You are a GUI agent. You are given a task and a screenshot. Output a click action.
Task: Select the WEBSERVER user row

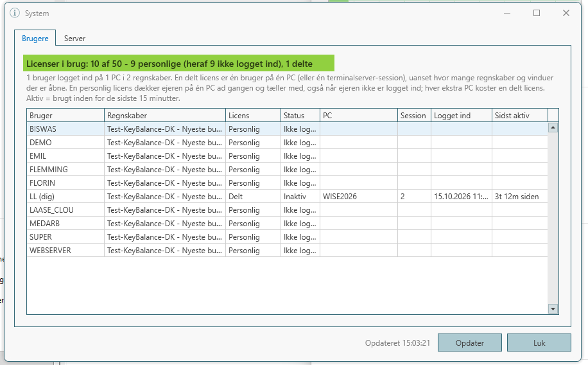coord(287,251)
